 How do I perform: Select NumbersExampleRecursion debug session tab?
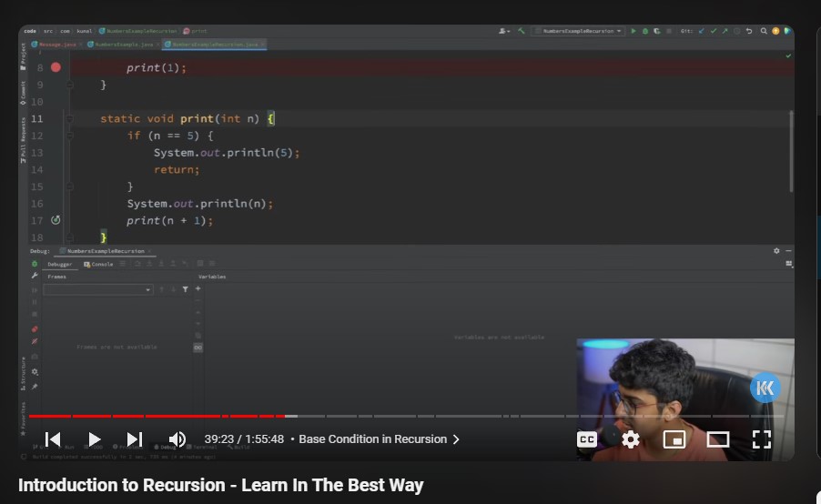click(106, 251)
